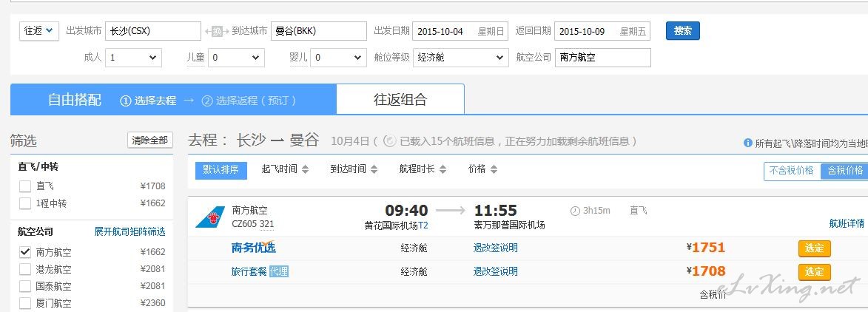Click the 航空公司 input showing 南方航空
868x312 pixels.
(603, 58)
